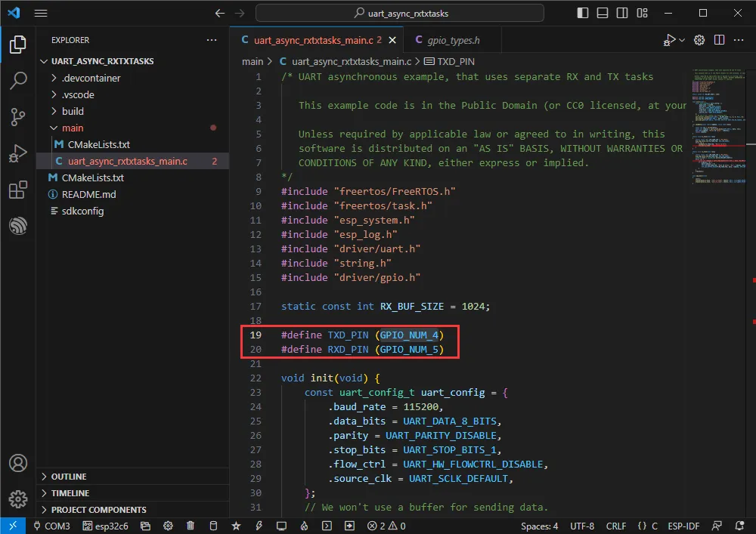Image resolution: width=756 pixels, height=534 pixels.
Task: Switch to the gpio_types.h tab
Action: click(453, 40)
